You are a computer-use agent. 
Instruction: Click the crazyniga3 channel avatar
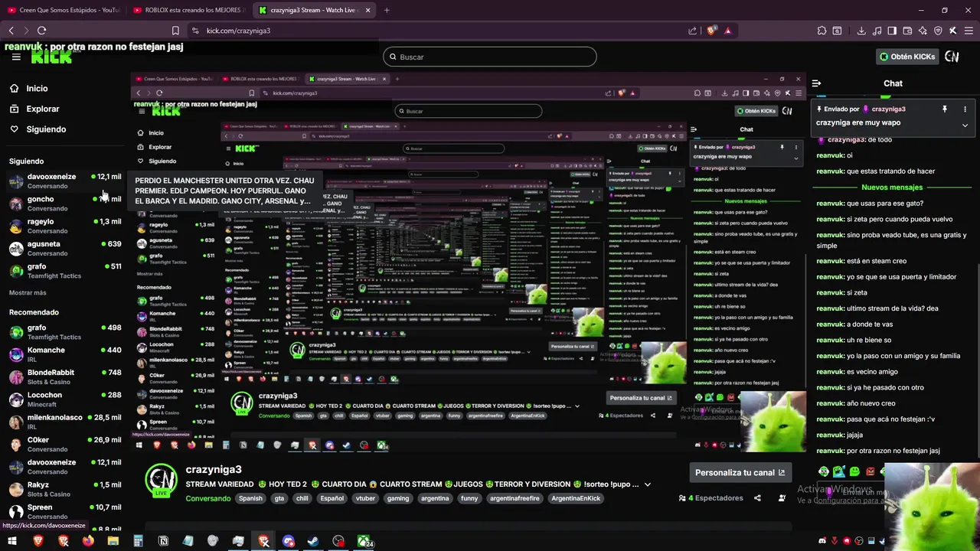point(161,480)
